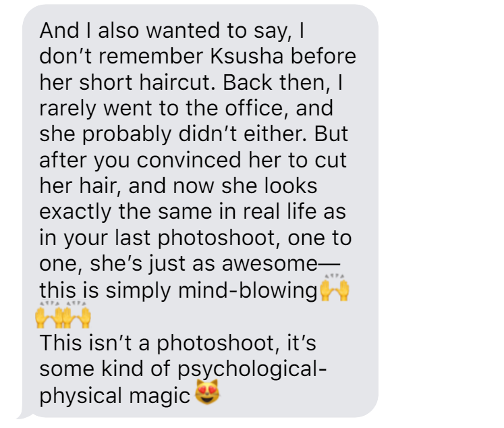Click the word rarely in the message
The width and height of the screenshot is (504, 428).
tap(67, 109)
